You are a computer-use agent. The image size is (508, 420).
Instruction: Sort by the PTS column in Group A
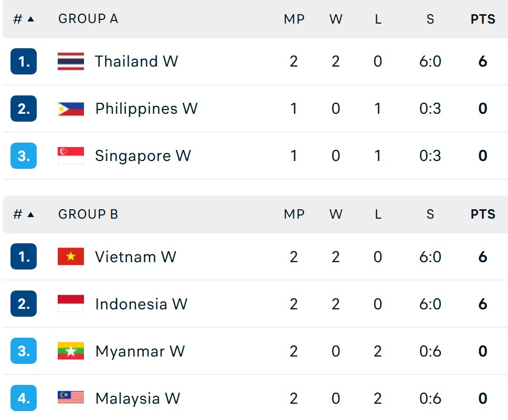(x=482, y=19)
